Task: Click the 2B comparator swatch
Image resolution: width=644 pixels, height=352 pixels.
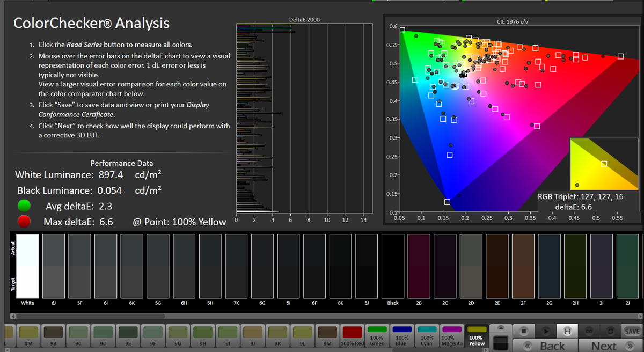Action: pos(419,266)
